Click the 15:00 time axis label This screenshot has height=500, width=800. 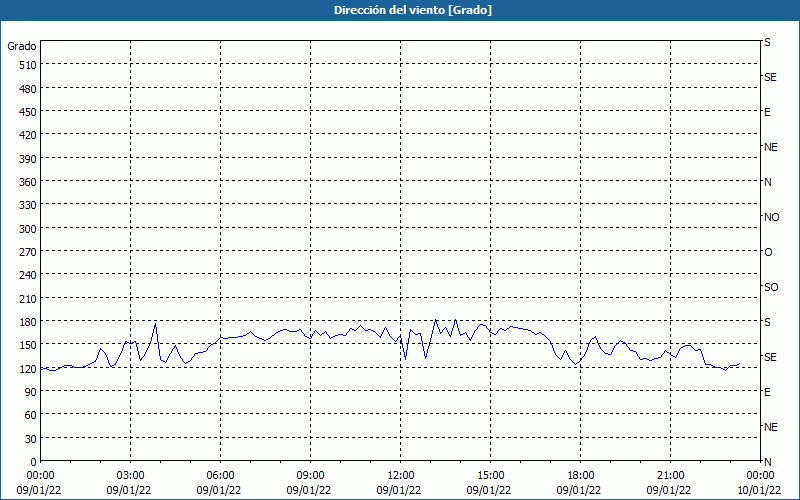click(x=490, y=476)
